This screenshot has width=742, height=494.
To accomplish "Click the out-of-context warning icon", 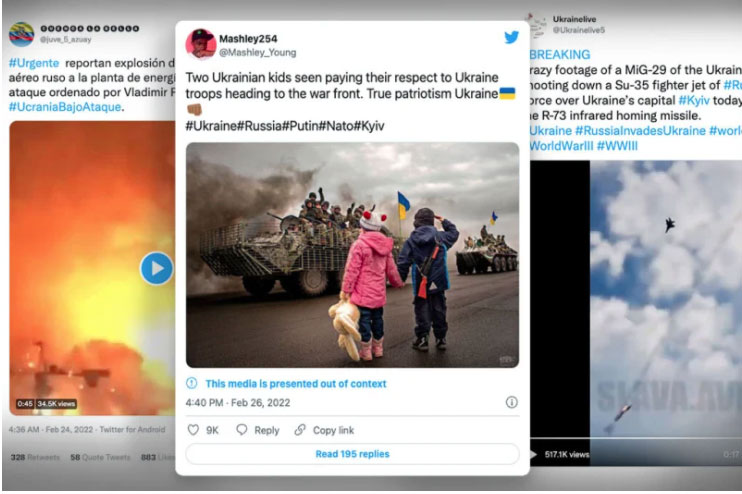I will click(x=192, y=383).
